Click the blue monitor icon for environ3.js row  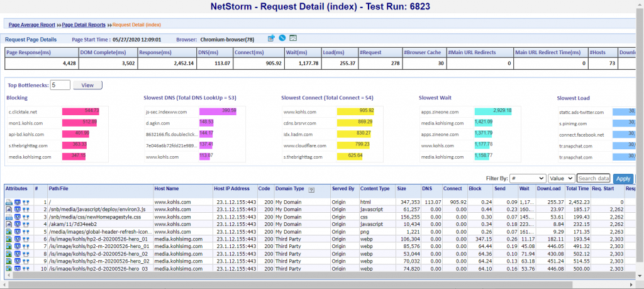pyautogui.click(x=18, y=209)
